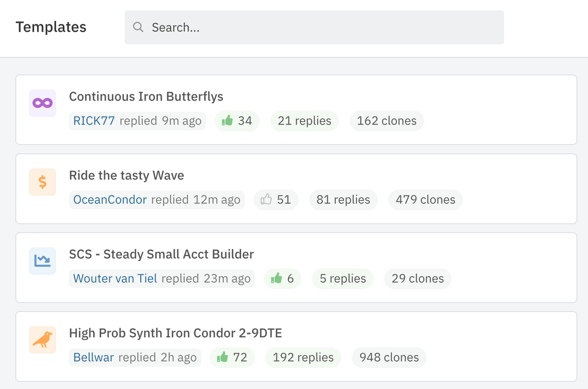Open Continuous Iron Butterflys template title
Screen dimensions: 588x389
tap(146, 97)
